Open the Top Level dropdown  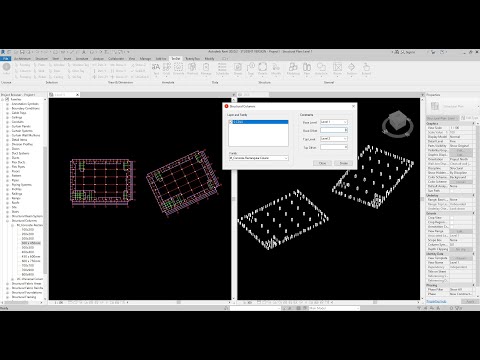pyautogui.click(x=345, y=139)
